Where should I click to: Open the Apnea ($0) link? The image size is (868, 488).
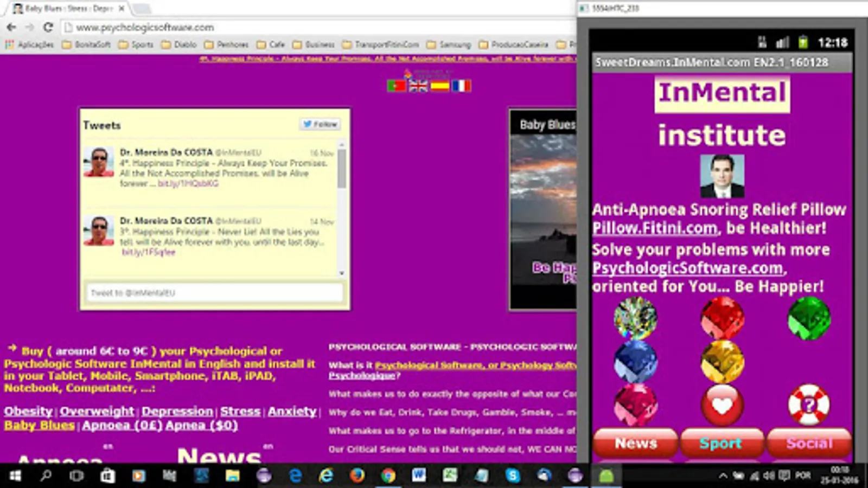201,425
